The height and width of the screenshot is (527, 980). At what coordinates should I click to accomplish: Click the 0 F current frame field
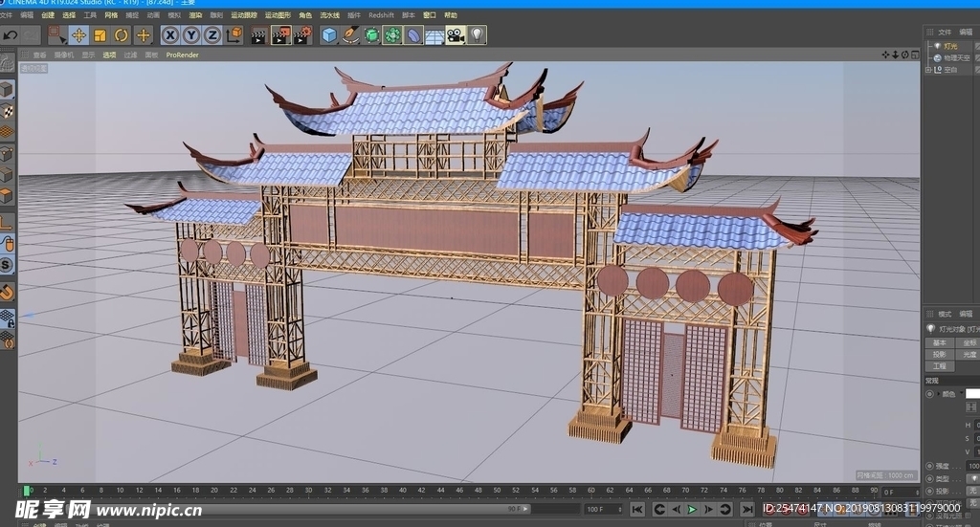coord(901,492)
